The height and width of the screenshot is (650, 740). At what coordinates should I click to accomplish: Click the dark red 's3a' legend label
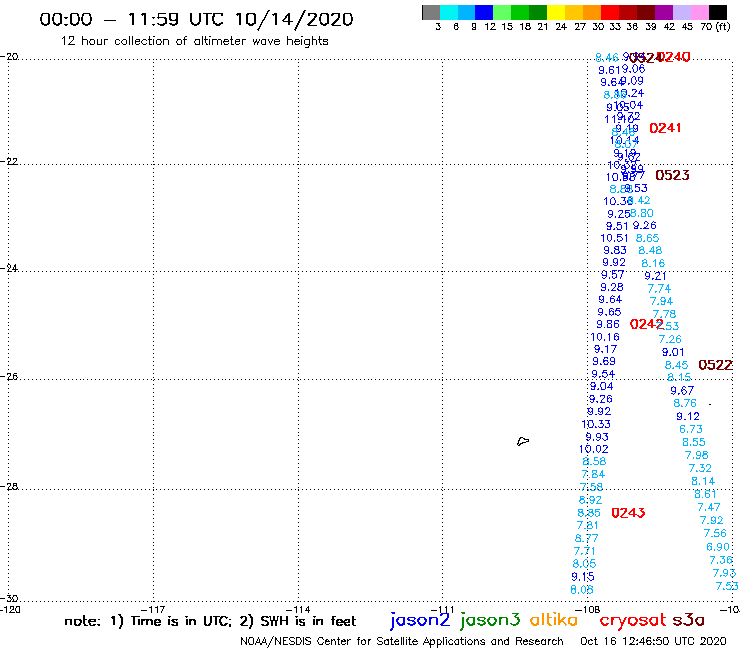click(688, 620)
